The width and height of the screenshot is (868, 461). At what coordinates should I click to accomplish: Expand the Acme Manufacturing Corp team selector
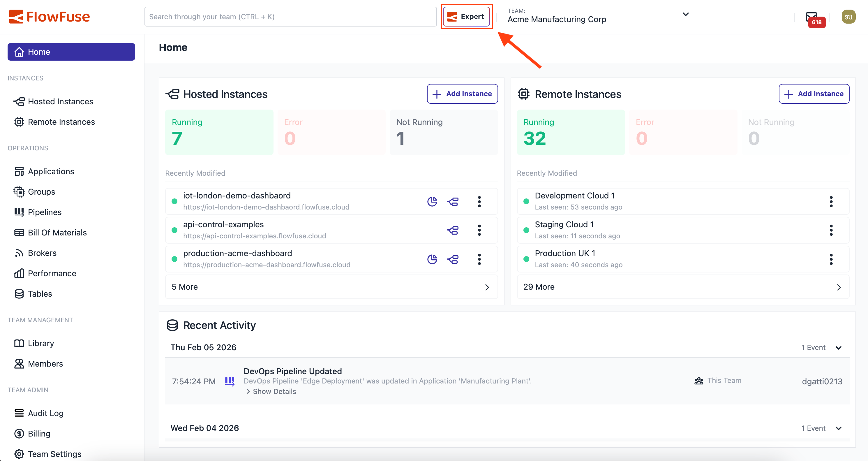tap(686, 14)
